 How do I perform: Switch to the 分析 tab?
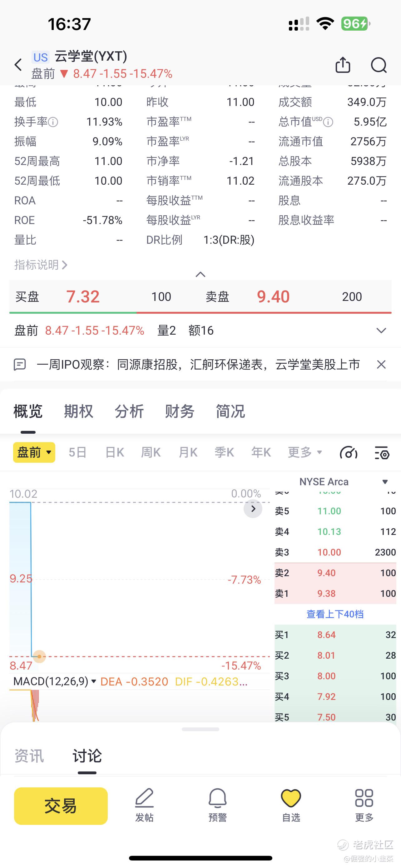click(129, 412)
